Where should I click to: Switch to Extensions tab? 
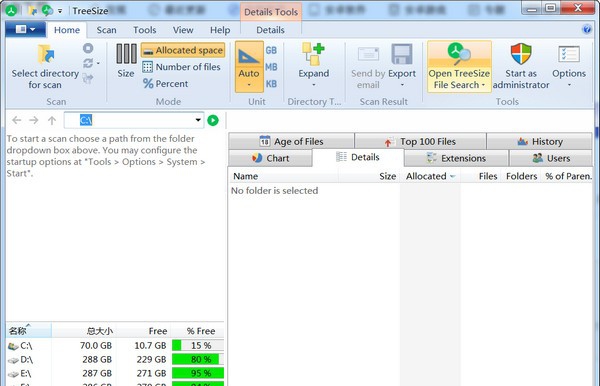coord(456,158)
